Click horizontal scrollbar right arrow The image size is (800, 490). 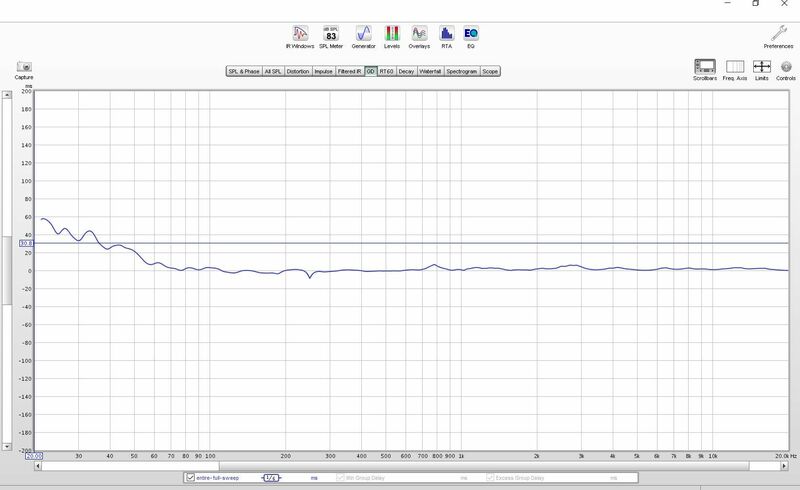pyautogui.click(x=784, y=466)
